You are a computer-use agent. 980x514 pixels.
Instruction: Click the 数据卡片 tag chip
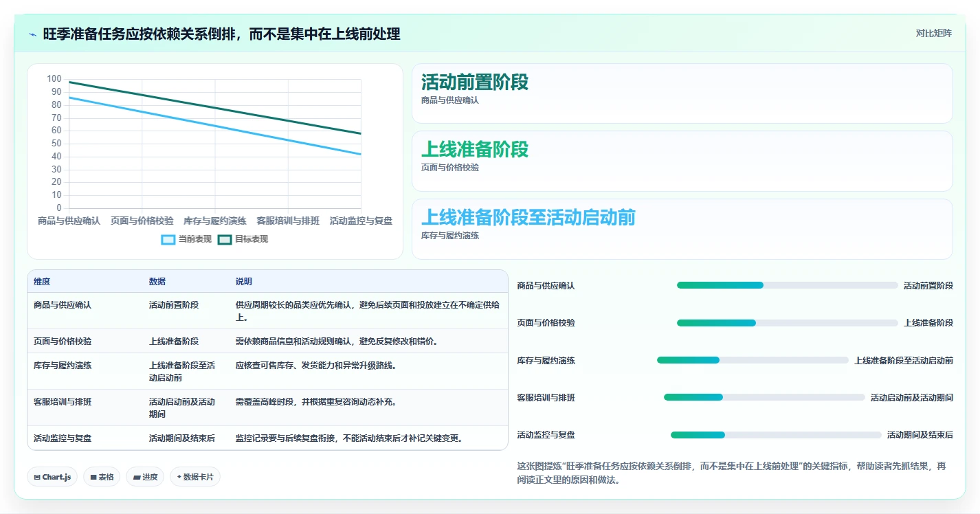tap(195, 477)
